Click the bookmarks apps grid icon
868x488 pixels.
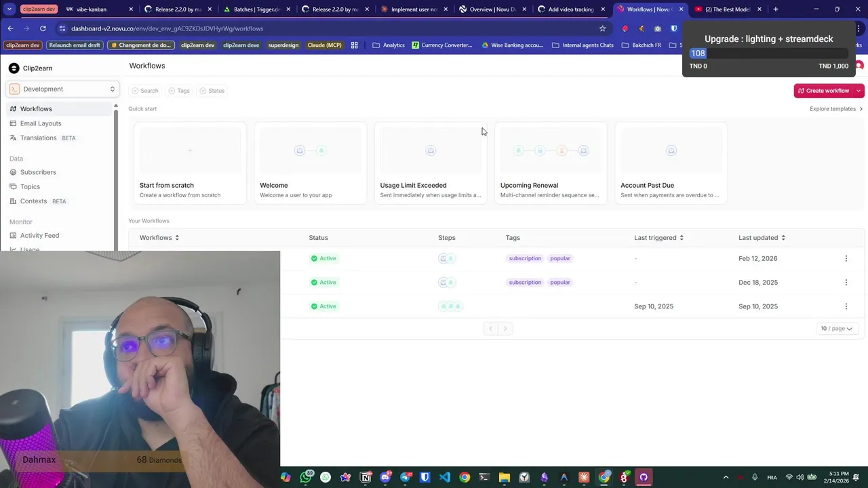pos(354,45)
